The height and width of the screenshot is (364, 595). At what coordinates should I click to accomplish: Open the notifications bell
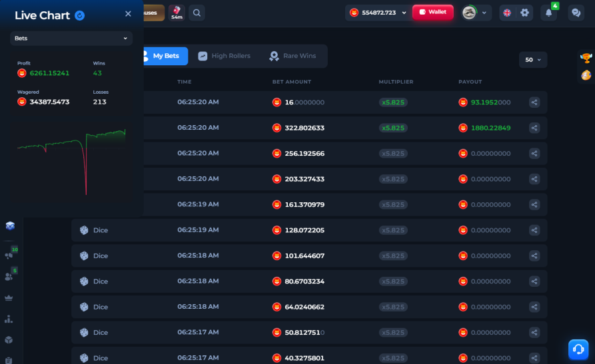point(549,13)
